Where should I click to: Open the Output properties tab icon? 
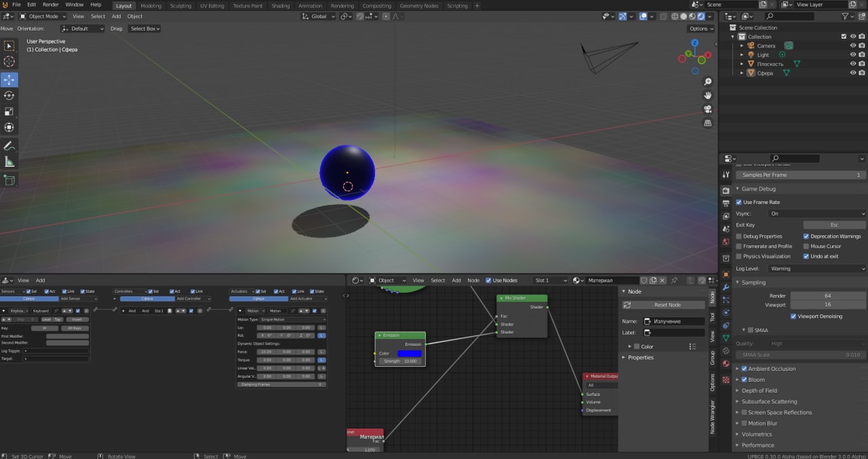click(x=726, y=203)
